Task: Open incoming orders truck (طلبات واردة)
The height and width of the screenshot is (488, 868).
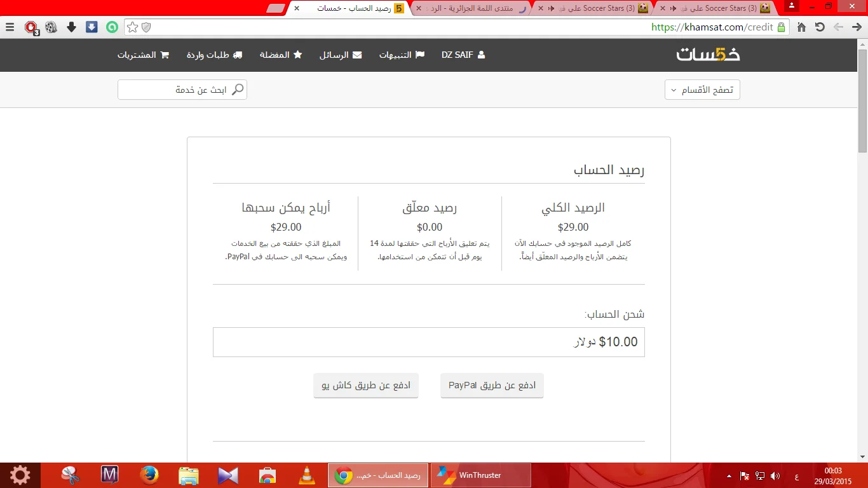Action: 214,55
